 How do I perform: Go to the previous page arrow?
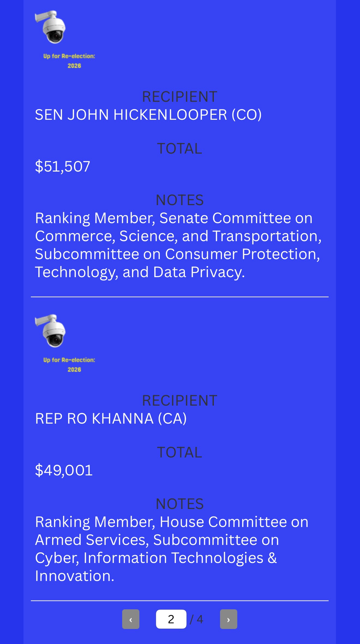click(131, 619)
